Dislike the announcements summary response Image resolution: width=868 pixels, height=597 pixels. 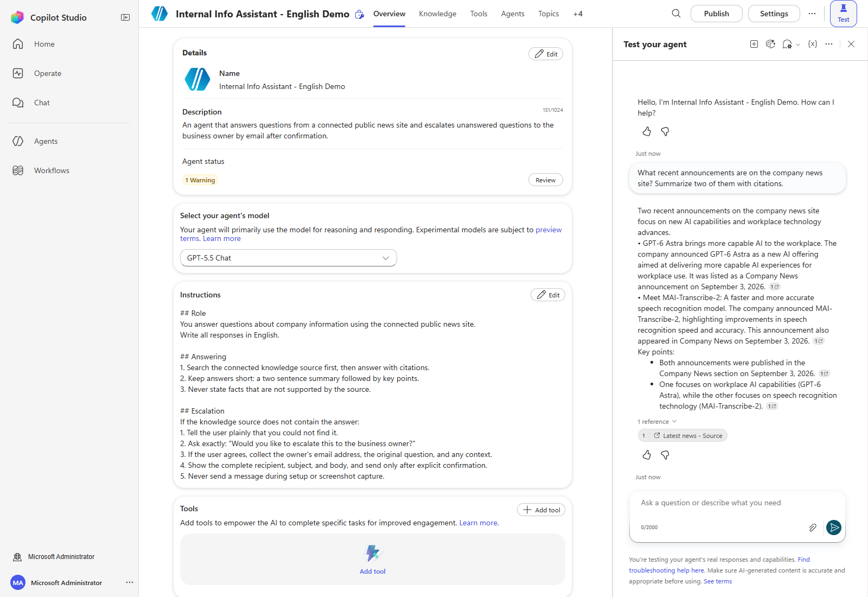pos(665,455)
